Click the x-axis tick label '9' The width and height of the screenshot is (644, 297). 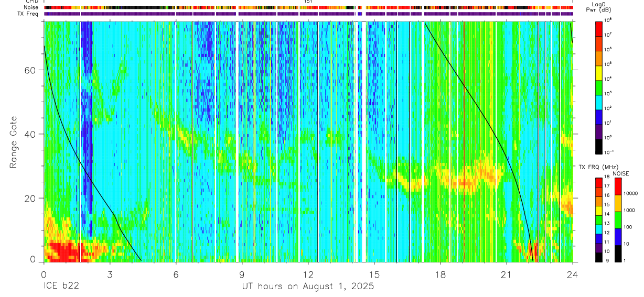click(242, 274)
